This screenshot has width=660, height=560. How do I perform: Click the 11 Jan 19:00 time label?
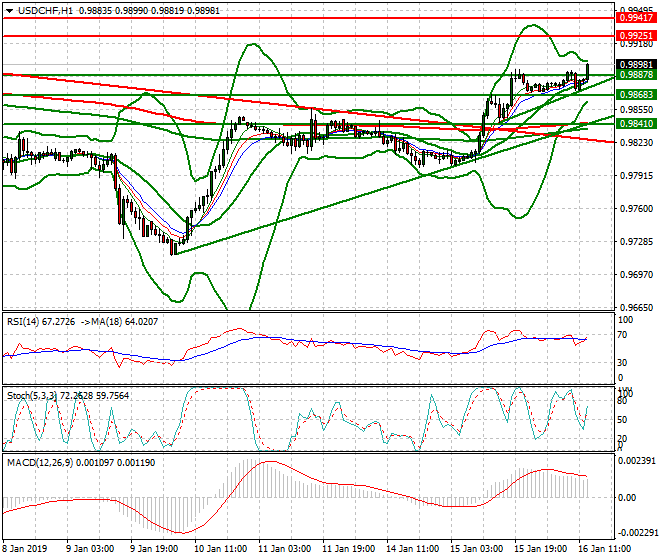click(349, 549)
